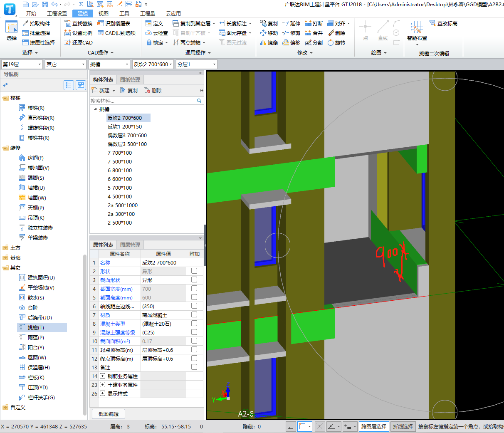The height and width of the screenshot is (433, 504).
Task: Click the Open file icon in quick access toolbar
Action: point(35,4)
